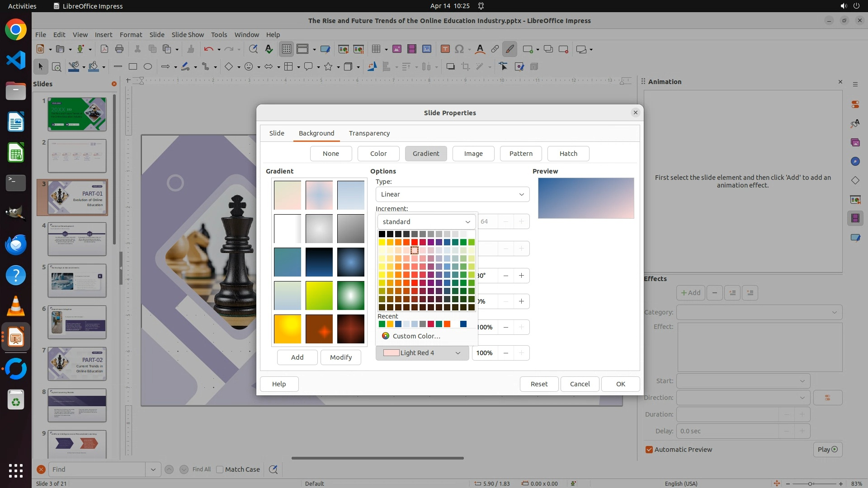Click the Crop Image tool icon
Viewport: 868px width, 488px height.
[465, 67]
